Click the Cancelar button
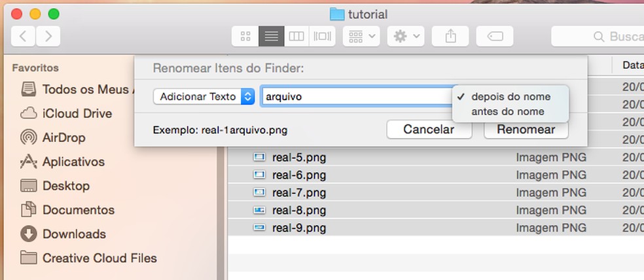The width and height of the screenshot is (644, 280). (429, 130)
